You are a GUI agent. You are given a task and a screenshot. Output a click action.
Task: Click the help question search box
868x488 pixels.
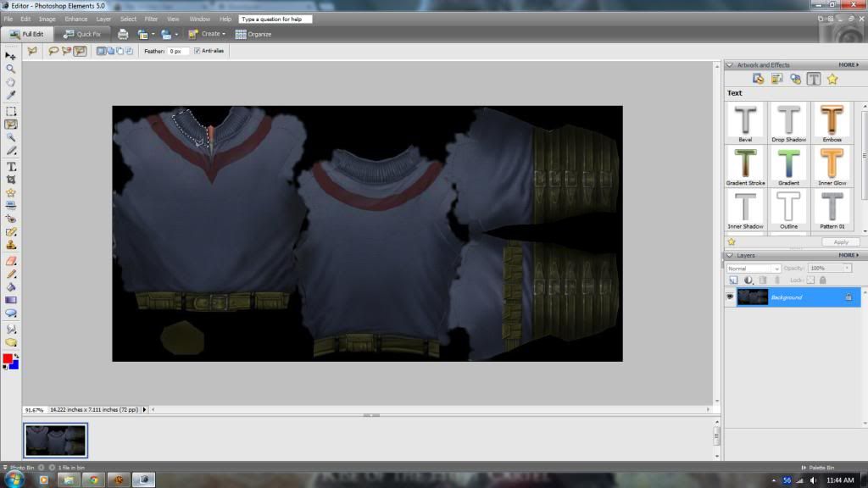coord(275,19)
